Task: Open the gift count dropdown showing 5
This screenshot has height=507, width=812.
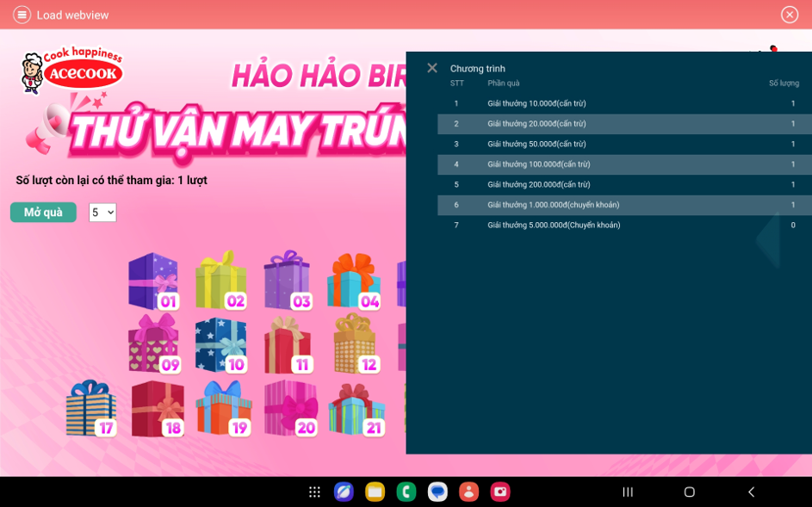Action: [x=102, y=213]
